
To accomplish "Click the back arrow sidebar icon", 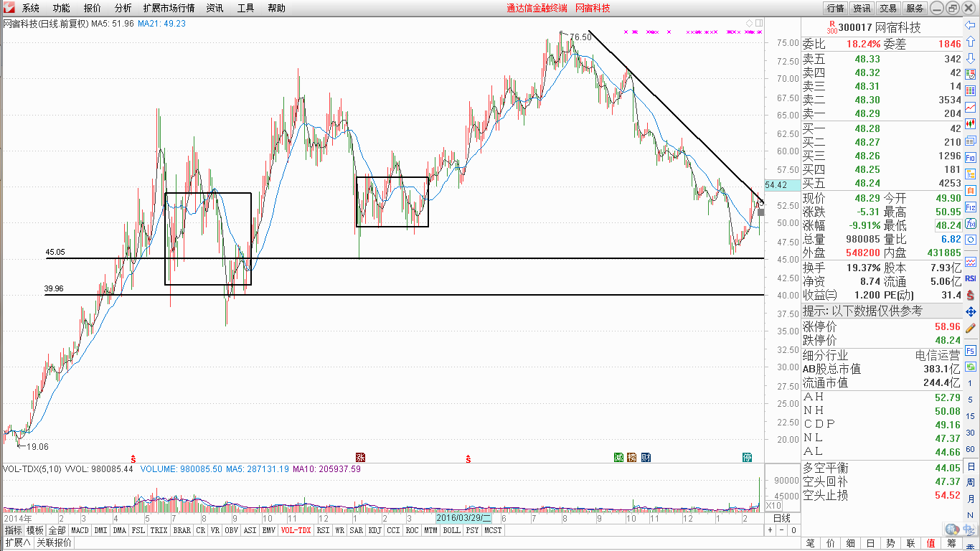I will point(971,24).
